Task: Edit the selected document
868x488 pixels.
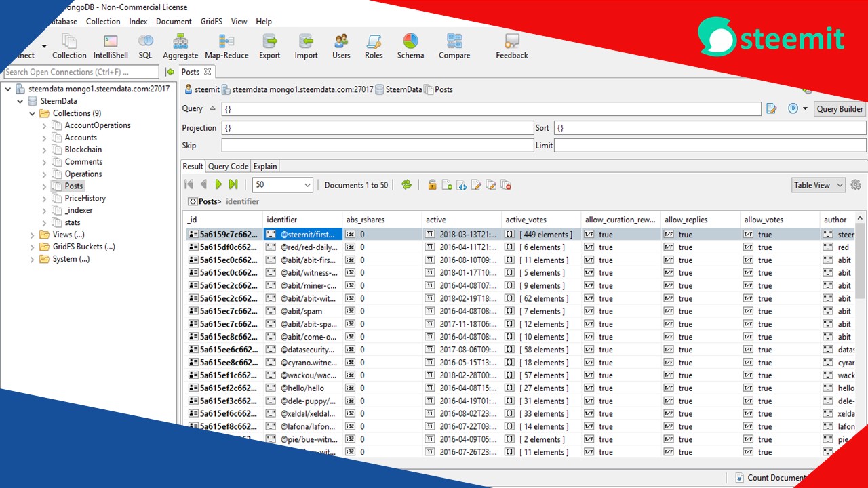Action: point(476,184)
